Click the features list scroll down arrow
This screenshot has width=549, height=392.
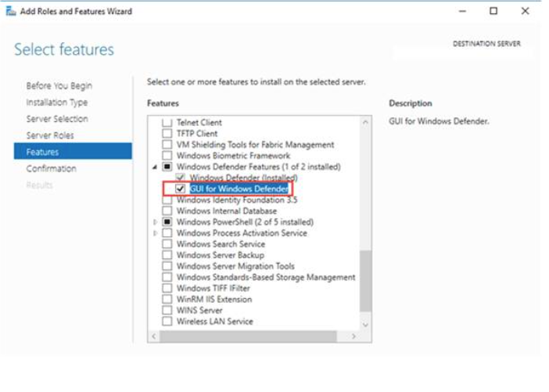[365, 325]
